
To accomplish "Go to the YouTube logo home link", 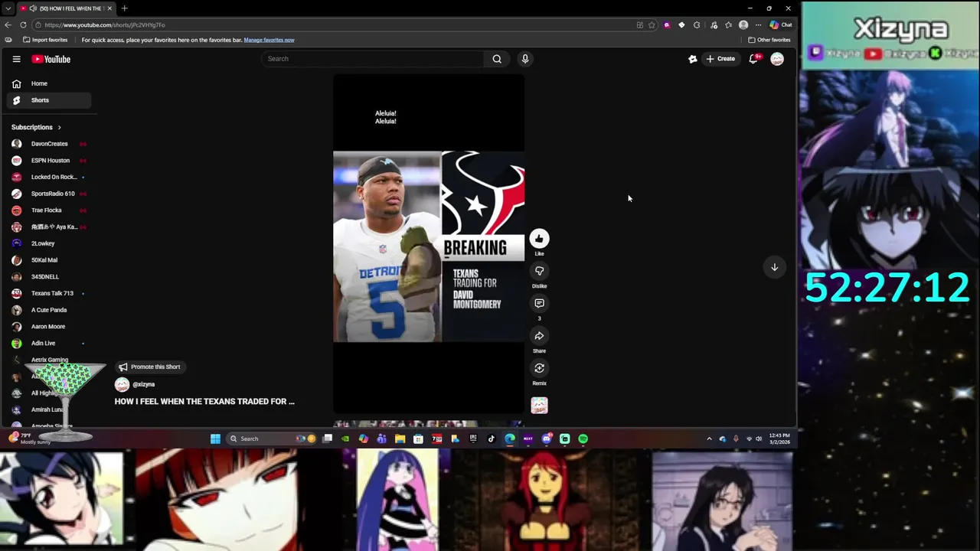I will (51, 59).
